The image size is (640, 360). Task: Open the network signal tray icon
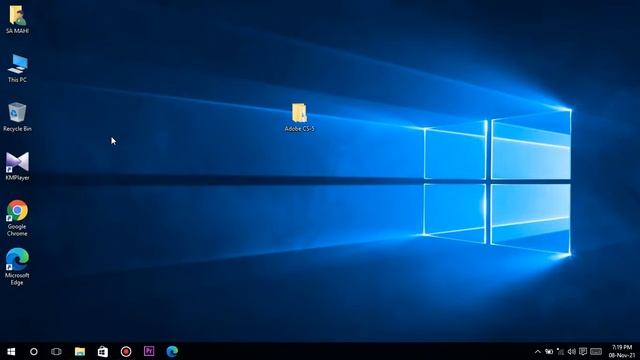pyautogui.click(x=560, y=351)
